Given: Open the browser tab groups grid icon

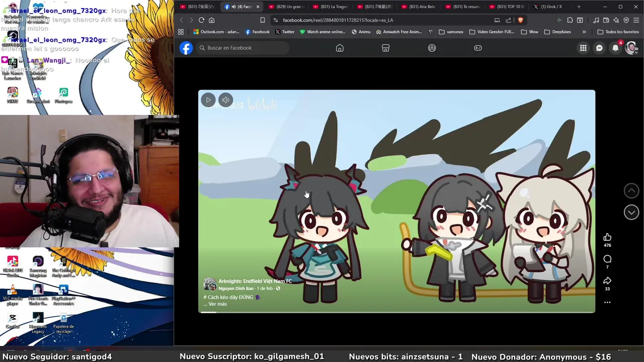Looking at the screenshot, I should tap(181, 32).
